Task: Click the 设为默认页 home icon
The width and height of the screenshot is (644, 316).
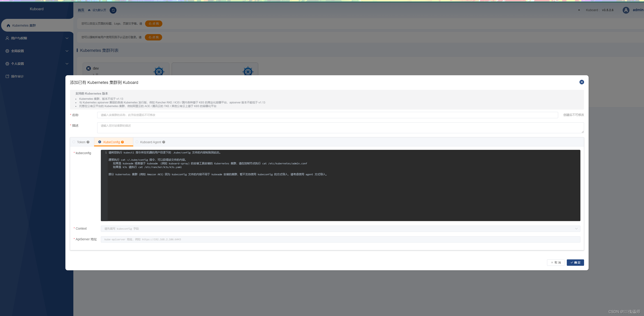Action: pyautogui.click(x=89, y=10)
